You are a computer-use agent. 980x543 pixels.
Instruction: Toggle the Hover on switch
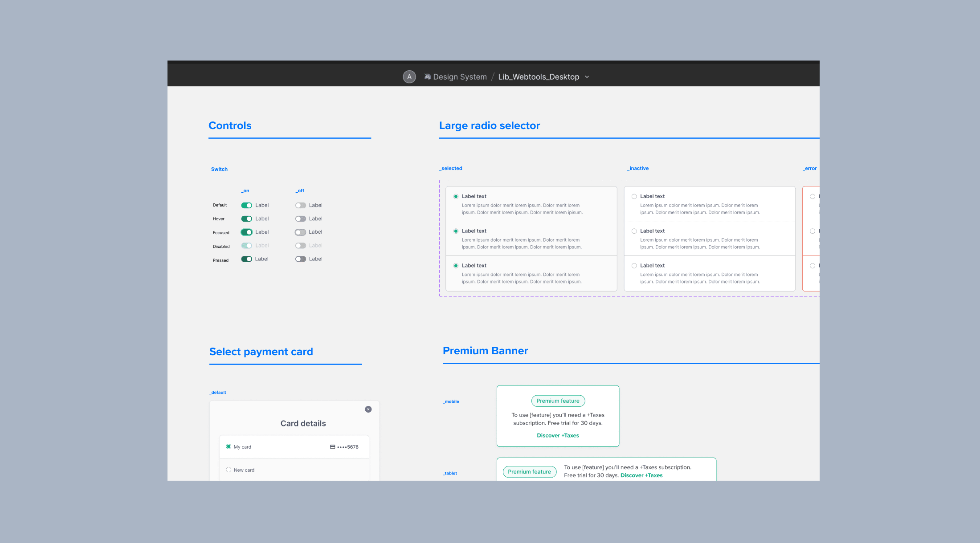point(247,219)
